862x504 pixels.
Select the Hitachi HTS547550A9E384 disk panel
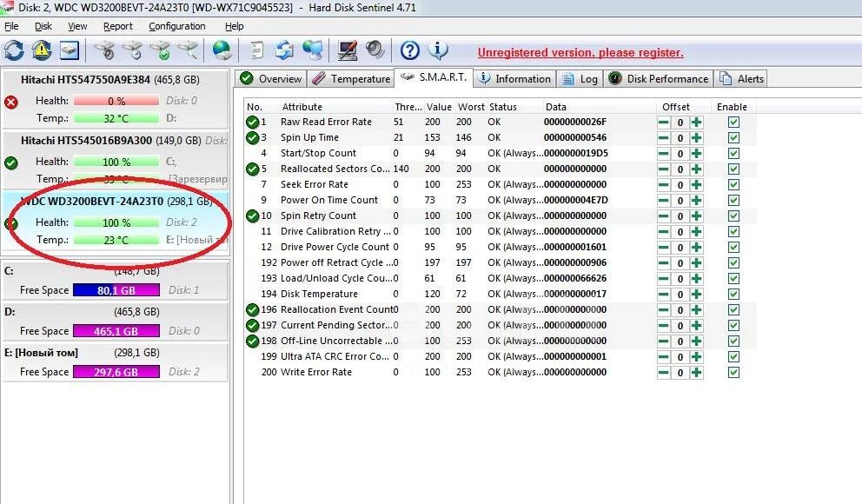(115, 99)
